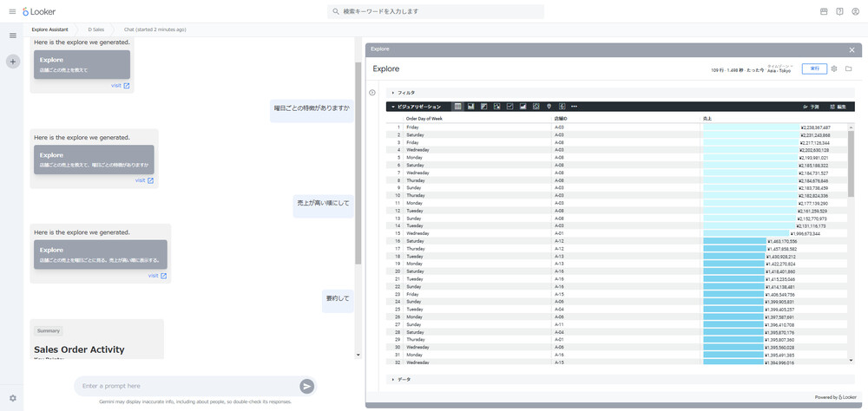Select the D Sales breadcrumb tab
868x411 pixels.
coord(95,29)
